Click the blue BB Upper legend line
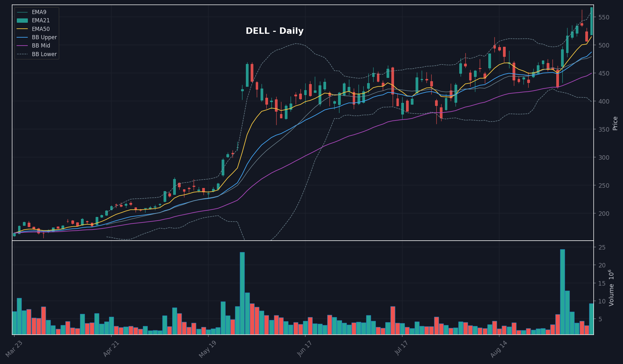Viewport: 623px width, 364px height. (22, 37)
